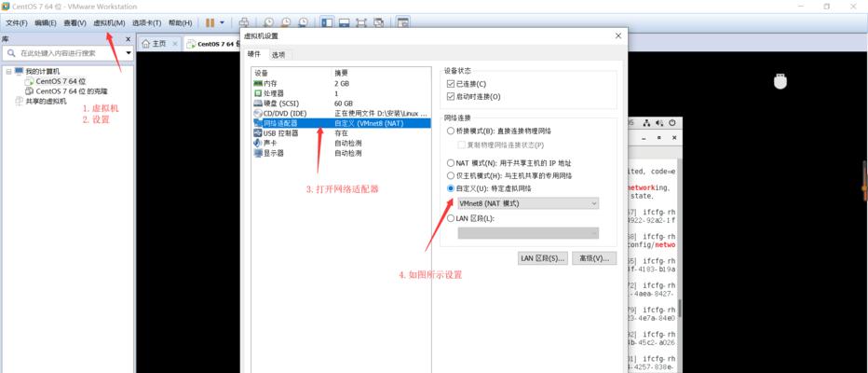Image resolution: width=868 pixels, height=373 pixels.
Task: Open the dropdown arrow beside the Pause button
Action: pyautogui.click(x=222, y=22)
